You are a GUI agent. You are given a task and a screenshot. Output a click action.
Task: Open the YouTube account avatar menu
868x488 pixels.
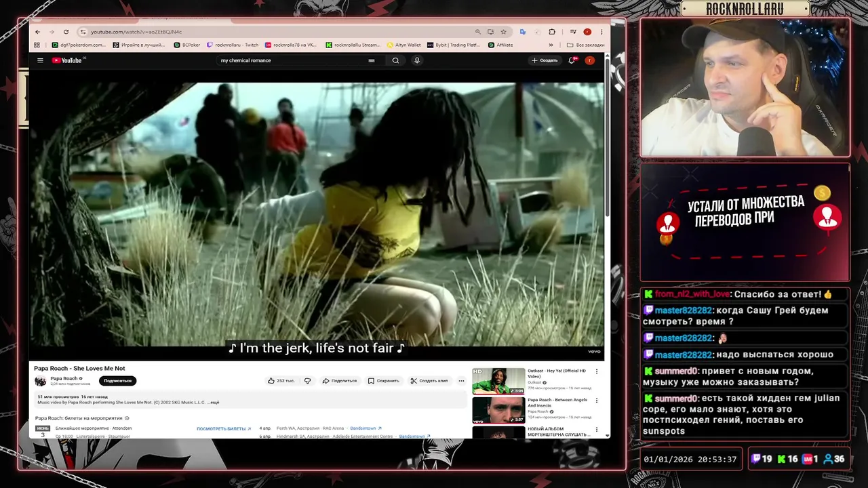(590, 60)
